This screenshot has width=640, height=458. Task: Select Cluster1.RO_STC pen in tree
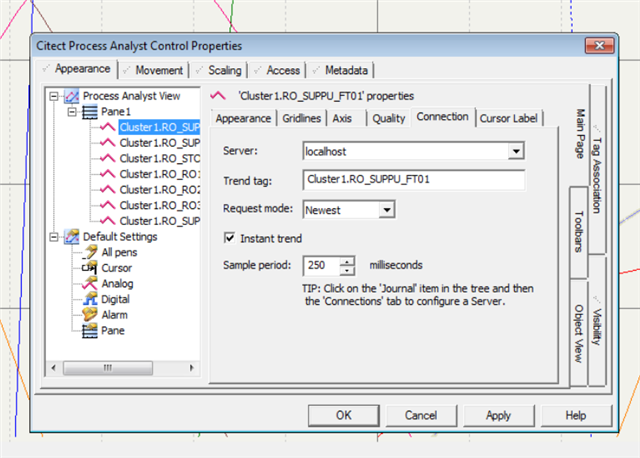[x=160, y=158]
